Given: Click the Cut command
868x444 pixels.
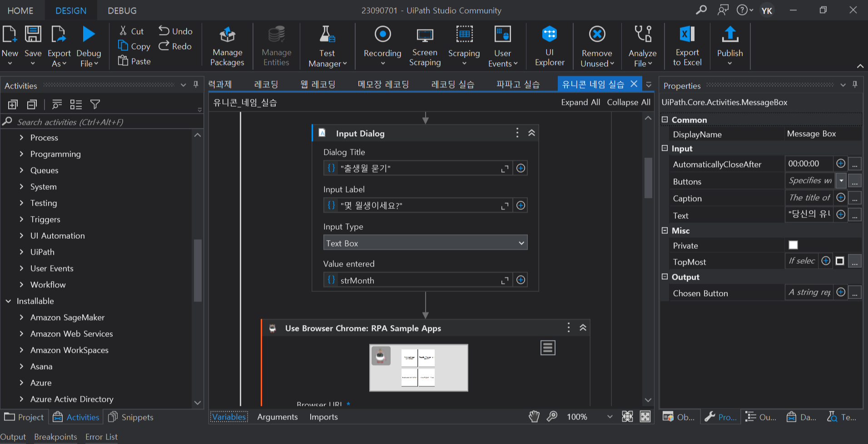Looking at the screenshot, I should pos(131,31).
